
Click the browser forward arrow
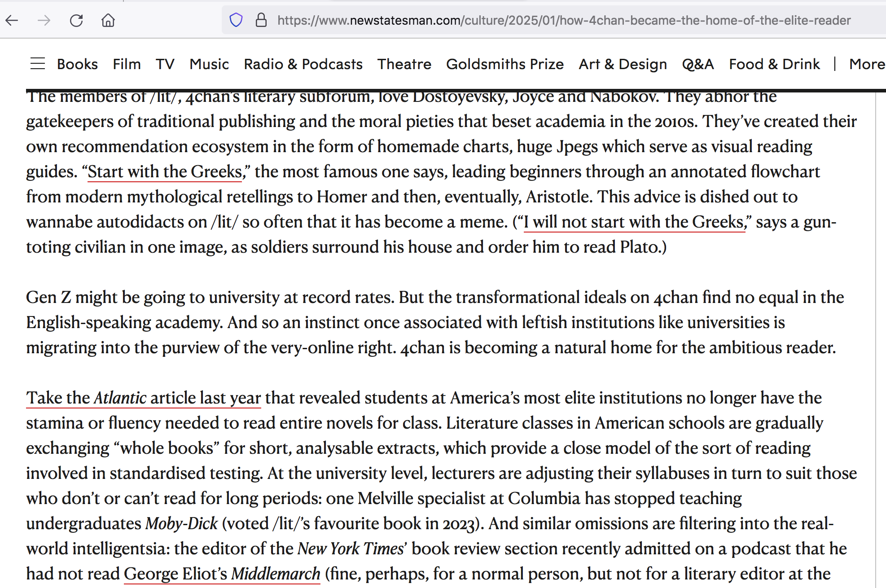[44, 20]
